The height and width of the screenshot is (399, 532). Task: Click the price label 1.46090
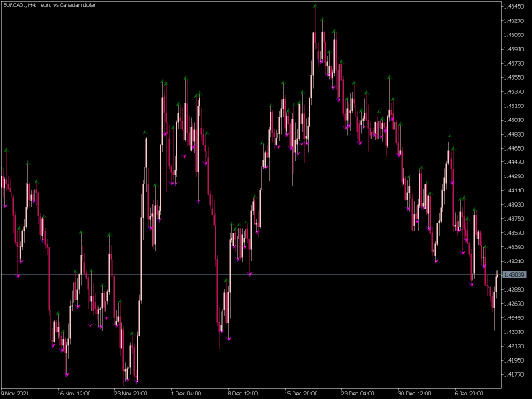(x=514, y=35)
